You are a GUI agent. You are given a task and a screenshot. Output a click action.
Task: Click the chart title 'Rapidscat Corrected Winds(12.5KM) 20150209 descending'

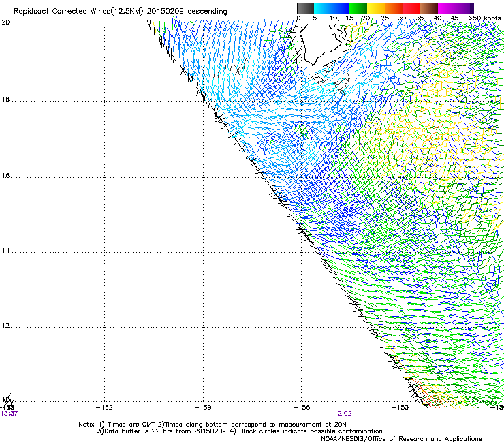click(121, 12)
